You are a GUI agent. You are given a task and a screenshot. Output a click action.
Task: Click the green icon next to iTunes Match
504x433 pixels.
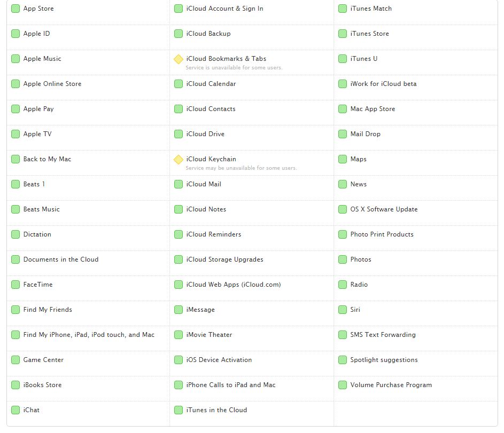point(343,9)
